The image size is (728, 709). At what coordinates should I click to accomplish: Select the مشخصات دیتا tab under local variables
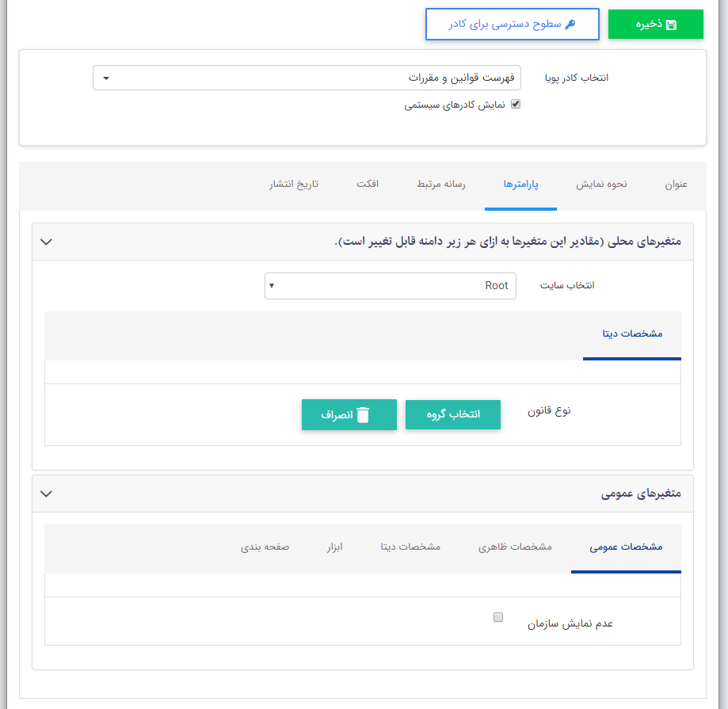[631, 334]
